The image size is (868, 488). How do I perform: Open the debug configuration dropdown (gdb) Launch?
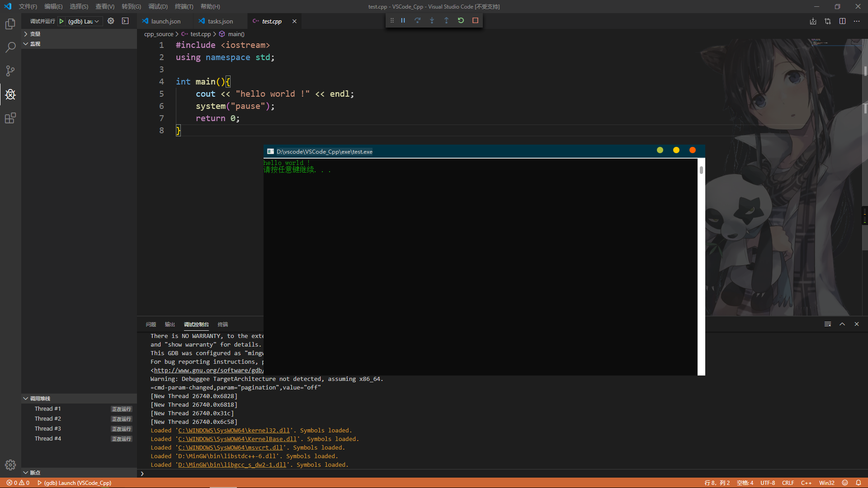[x=84, y=21]
